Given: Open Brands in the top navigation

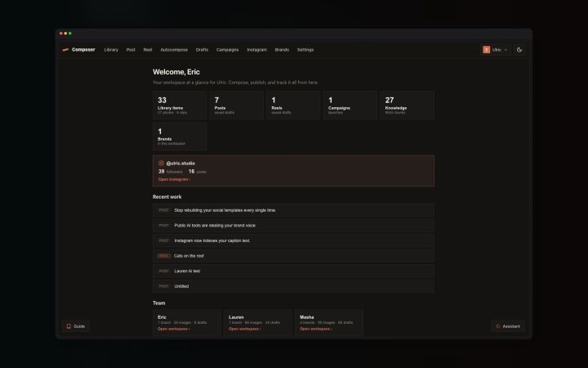Looking at the screenshot, I should click(x=282, y=50).
